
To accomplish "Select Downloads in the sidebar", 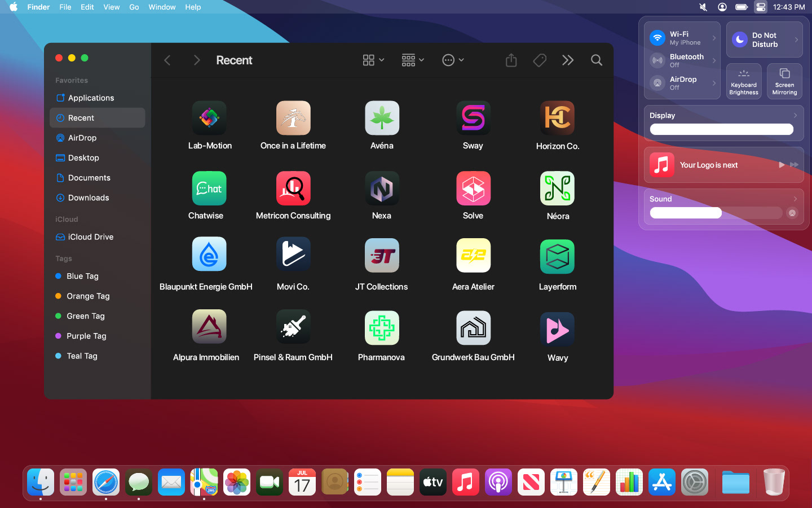I will point(98,198).
